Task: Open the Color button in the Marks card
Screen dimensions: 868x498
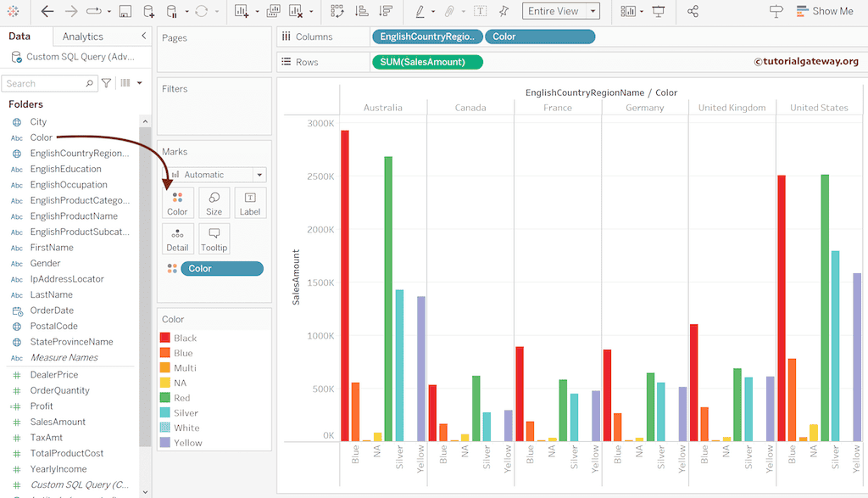Action: coord(177,202)
